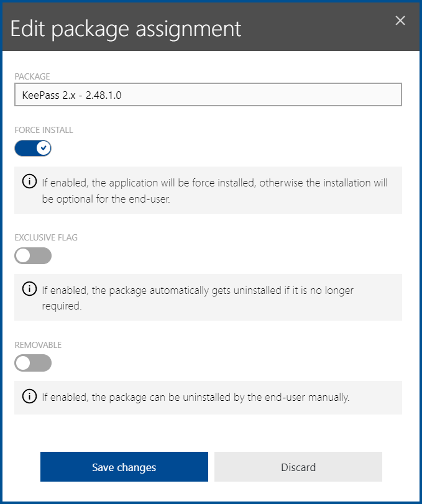Image resolution: width=422 pixels, height=504 pixels.
Task: Click the info icon beside the force install description
Action: (x=29, y=182)
